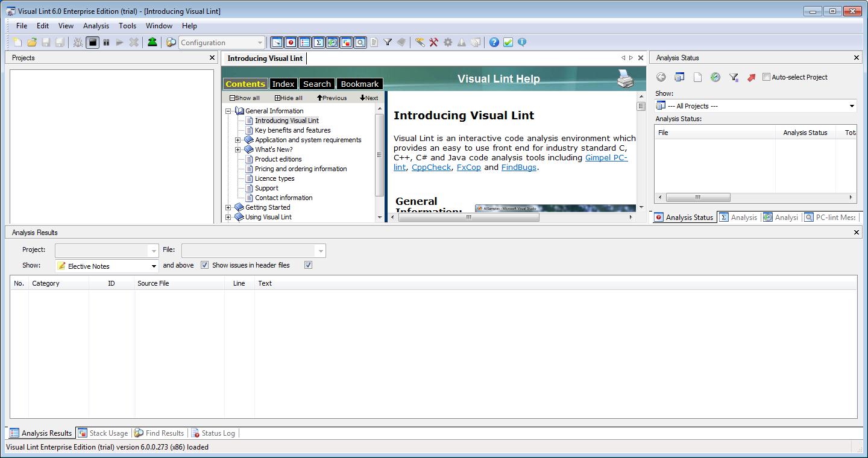Click the red diagonal arrow in Analysis Status panel

(x=751, y=77)
